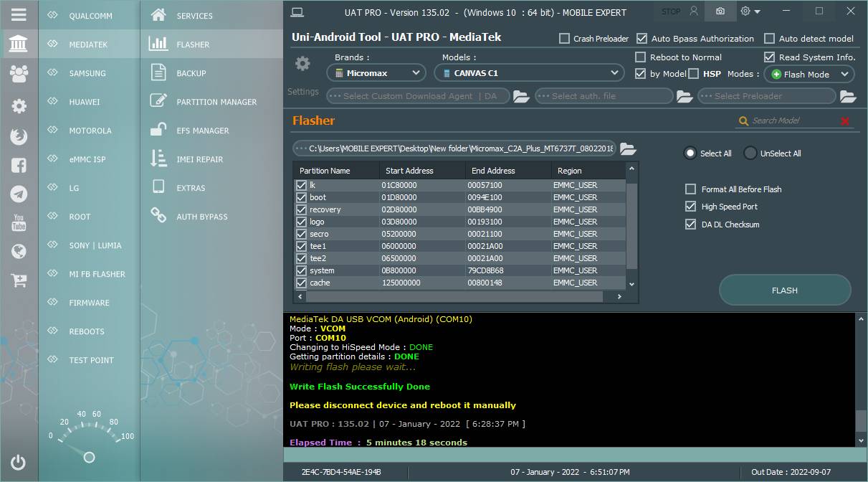The image size is (868, 482).
Task: Enable Format All Before Flash
Action: point(690,189)
